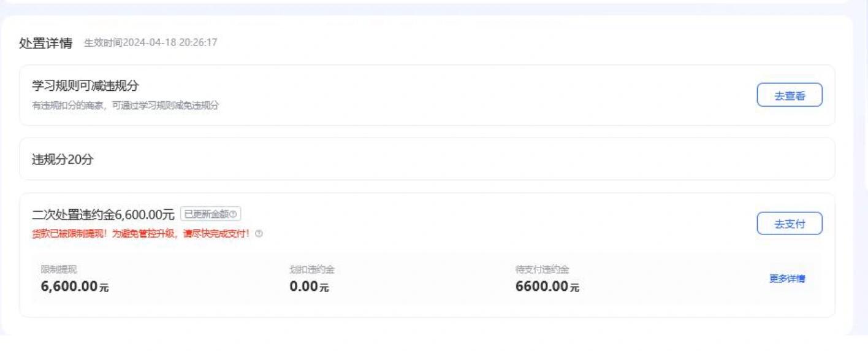Image resolution: width=868 pixels, height=351 pixels.
Task: Click the 生效时间 timestamp text
Action: 151,43
